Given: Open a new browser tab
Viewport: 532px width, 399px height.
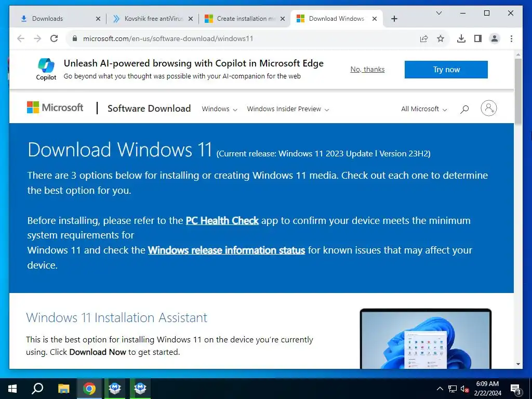Looking at the screenshot, I should 394,19.
